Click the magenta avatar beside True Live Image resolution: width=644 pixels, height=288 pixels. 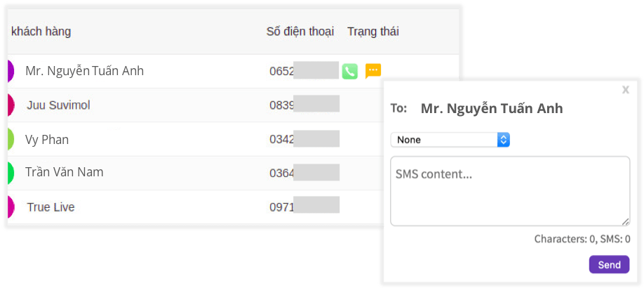pos(11,207)
